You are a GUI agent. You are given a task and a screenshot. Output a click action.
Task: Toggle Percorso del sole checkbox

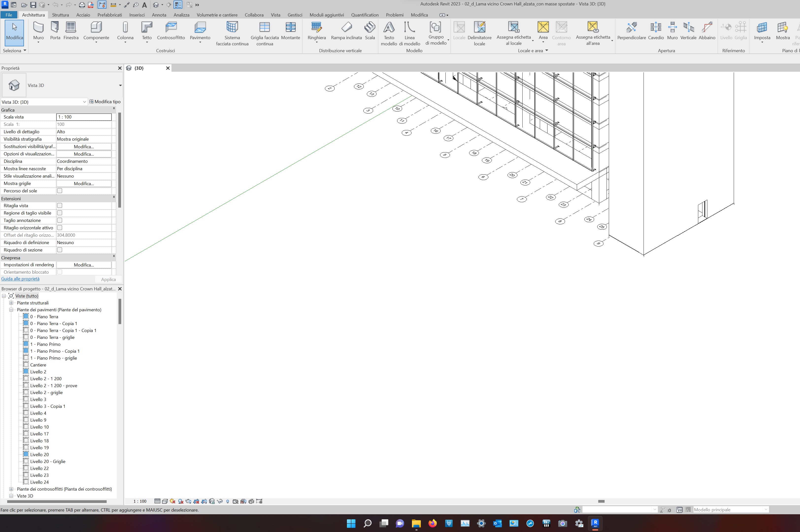[60, 191]
